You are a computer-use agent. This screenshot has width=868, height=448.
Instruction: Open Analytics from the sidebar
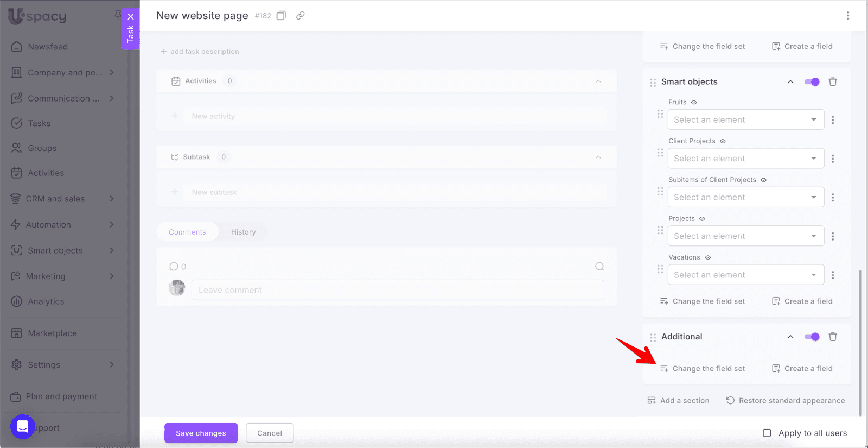tap(46, 301)
